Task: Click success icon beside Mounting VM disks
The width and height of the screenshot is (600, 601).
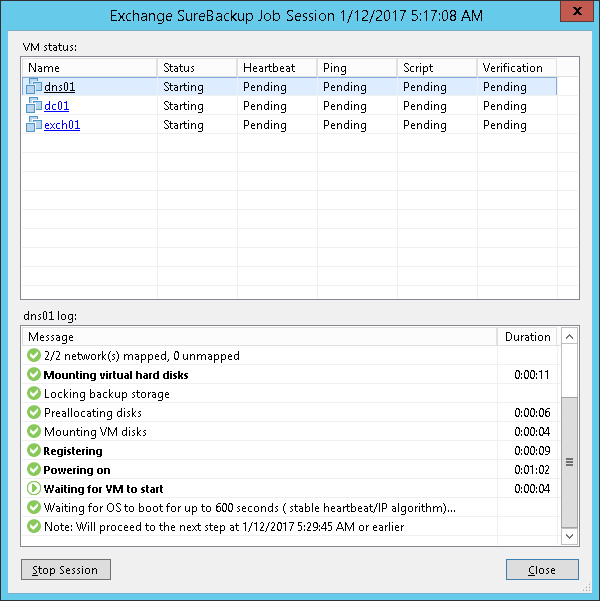Action: (34, 432)
